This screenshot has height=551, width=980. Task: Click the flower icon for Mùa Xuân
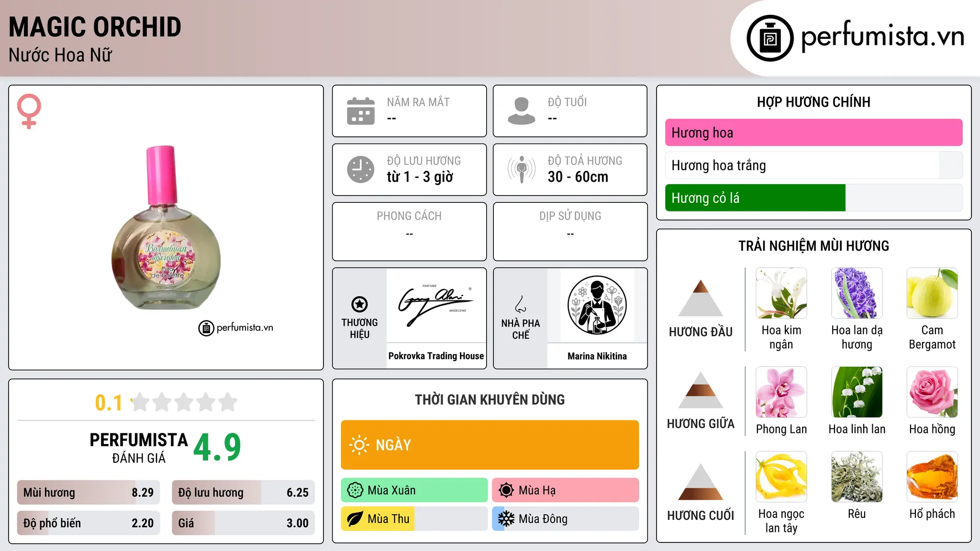point(355,490)
